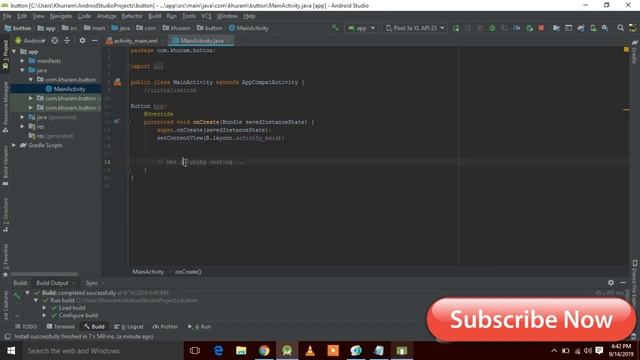
Task: Open the Refactor menu
Action: pyautogui.click(x=132, y=16)
